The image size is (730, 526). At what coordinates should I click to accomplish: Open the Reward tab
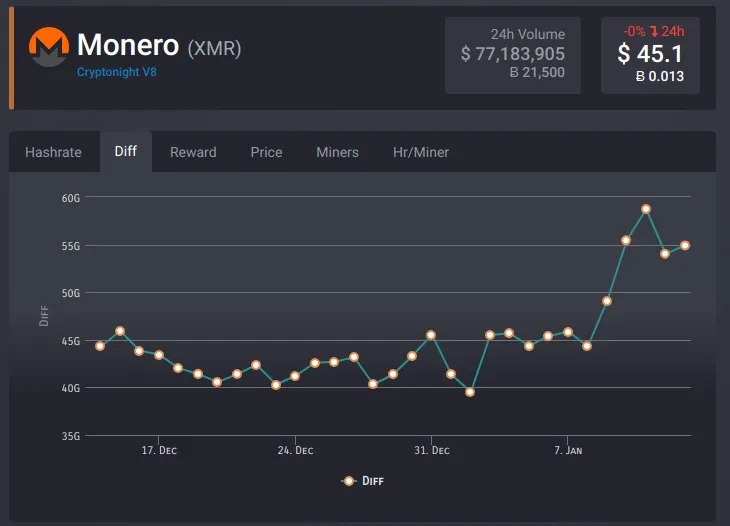193,152
